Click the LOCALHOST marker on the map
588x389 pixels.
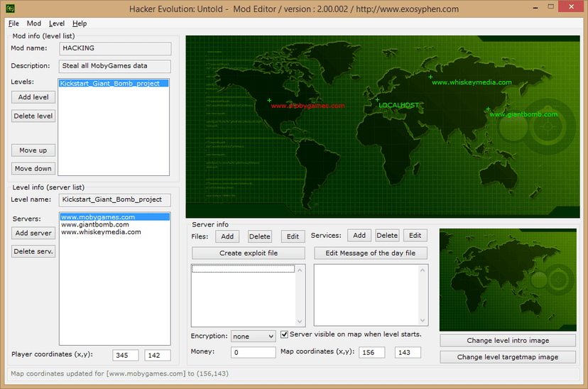pos(377,99)
